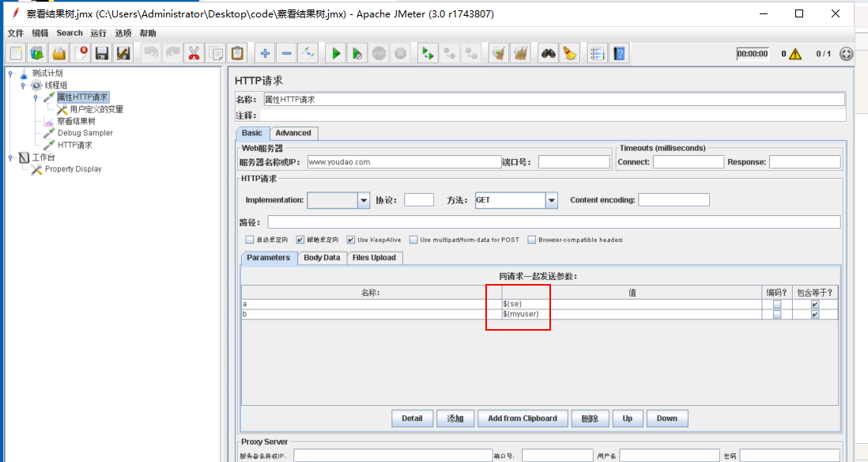This screenshot has height=462, width=868.
Task: Toggle 包含等于 checkbox for parameter b
Action: [815, 314]
